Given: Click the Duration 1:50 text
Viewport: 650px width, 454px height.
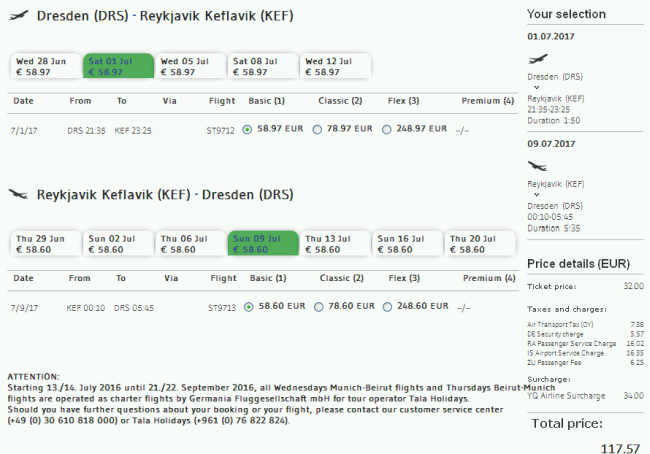Looking at the screenshot, I should (554, 121).
